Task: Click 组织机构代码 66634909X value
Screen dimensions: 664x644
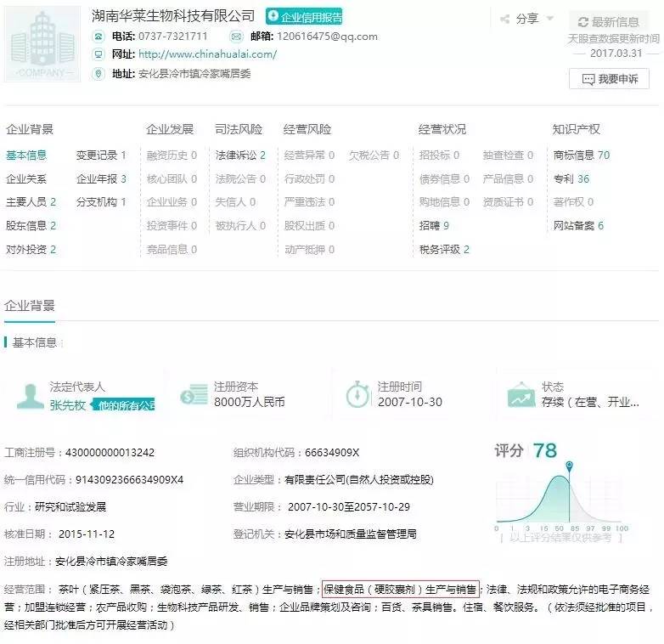Action: pyautogui.click(x=332, y=453)
